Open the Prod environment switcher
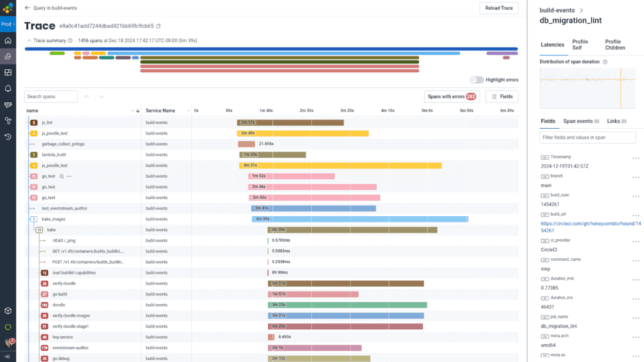The width and height of the screenshot is (644, 362). pyautogui.click(x=8, y=25)
